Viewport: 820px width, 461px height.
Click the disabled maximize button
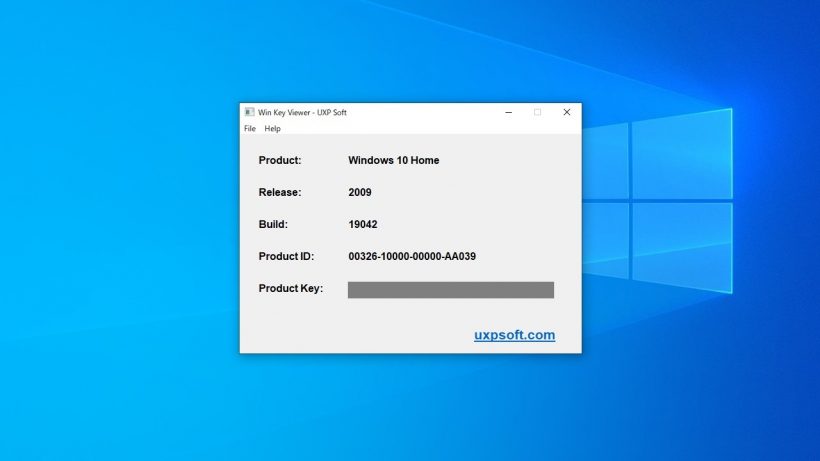pyautogui.click(x=537, y=112)
